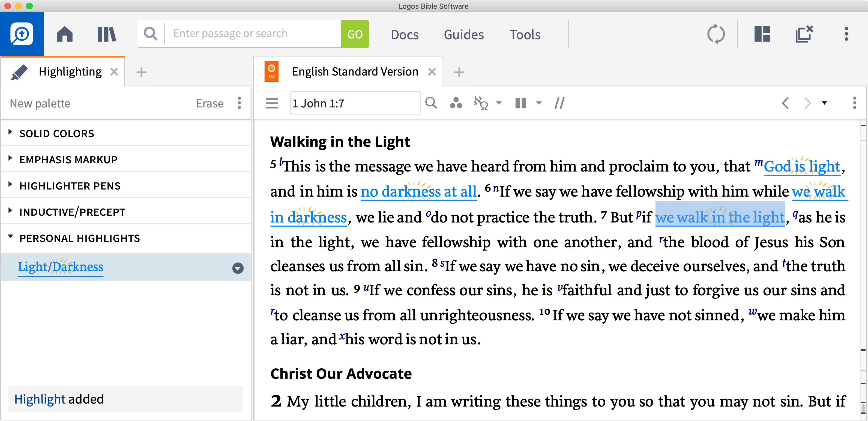Open ESV table of contents hamburger icon
The image size is (868, 421).
272,103
